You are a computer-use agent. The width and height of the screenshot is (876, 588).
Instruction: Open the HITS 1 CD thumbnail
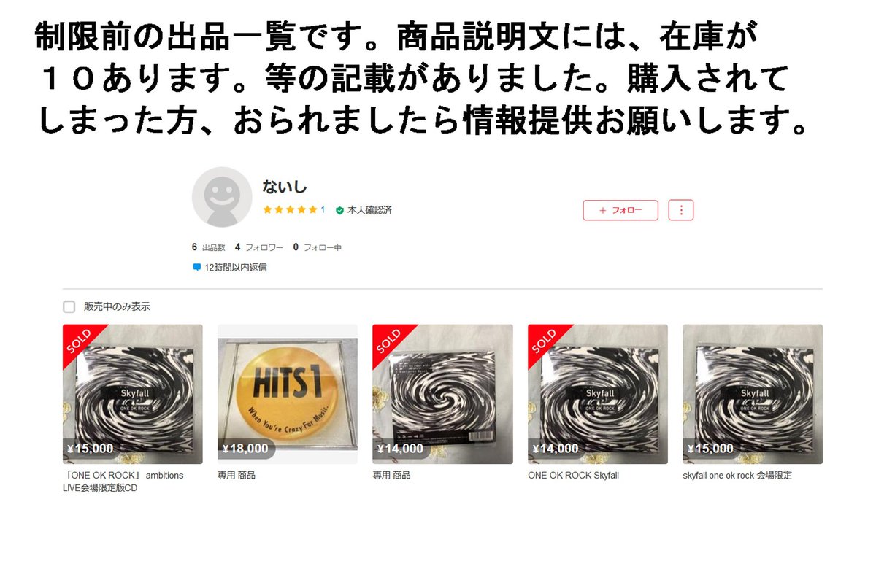tap(288, 394)
